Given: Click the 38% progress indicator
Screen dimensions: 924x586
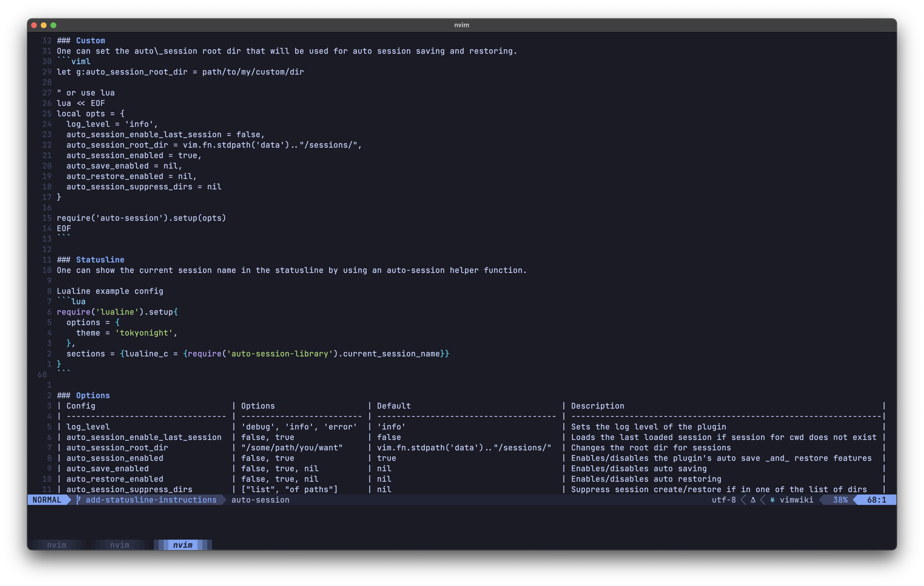Looking at the screenshot, I should pyautogui.click(x=840, y=500).
